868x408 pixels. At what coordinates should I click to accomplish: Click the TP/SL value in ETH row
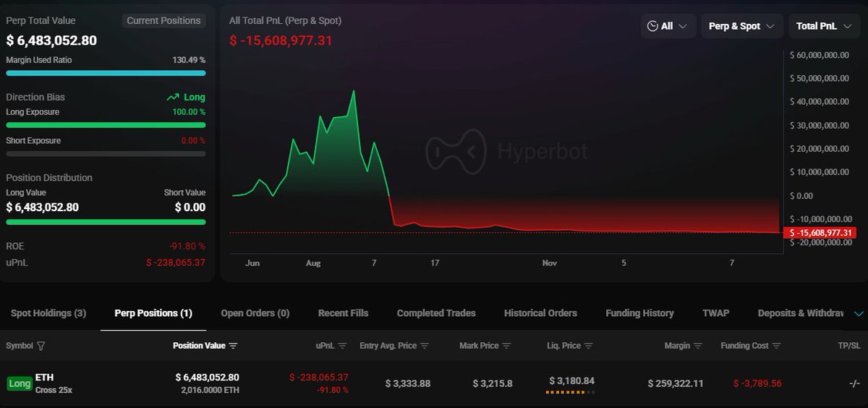click(854, 383)
